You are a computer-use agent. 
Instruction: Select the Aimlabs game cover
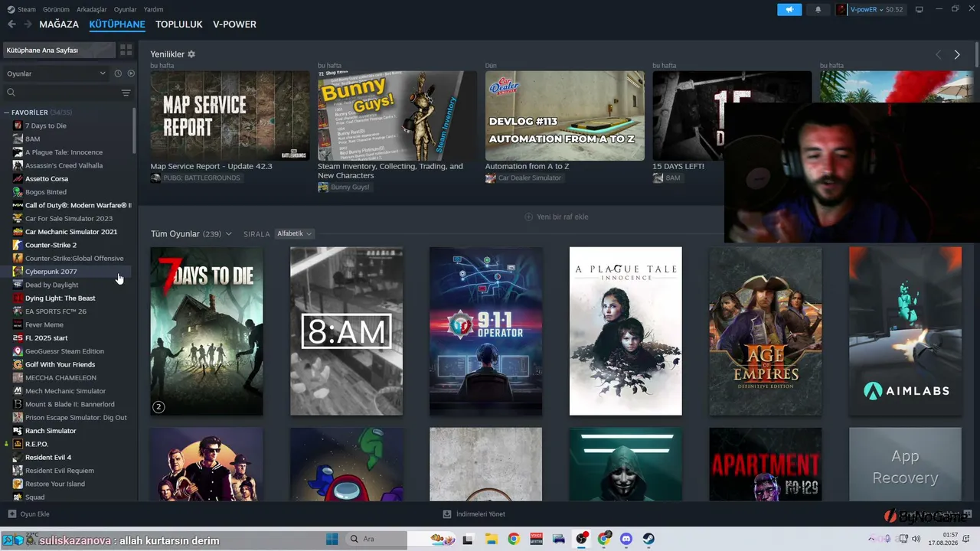[905, 331]
